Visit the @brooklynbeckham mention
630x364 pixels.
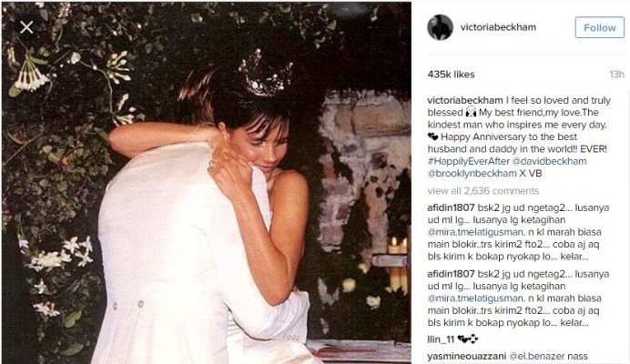point(472,174)
